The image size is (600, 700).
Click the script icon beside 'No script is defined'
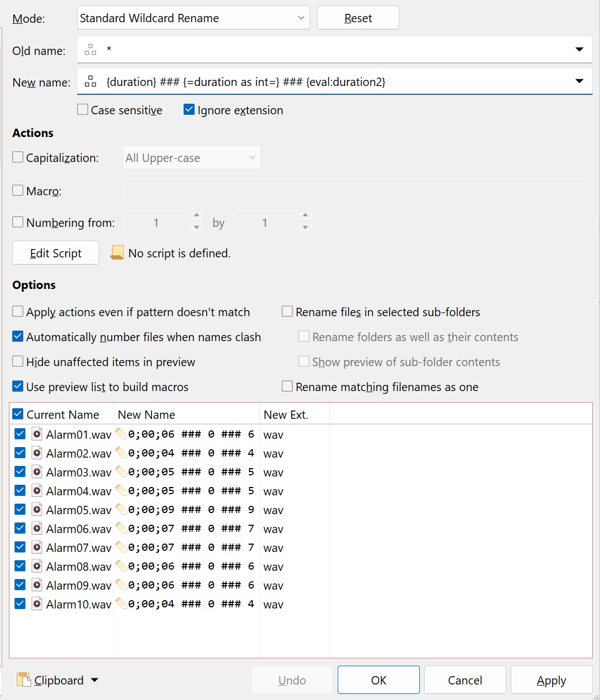[x=117, y=253]
